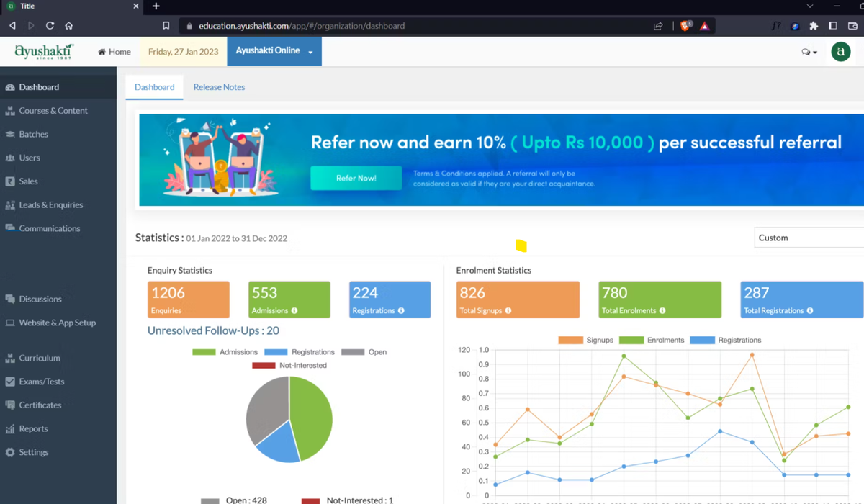
Task: Open the Settings gear in sidebar
Action: [x=10, y=452]
